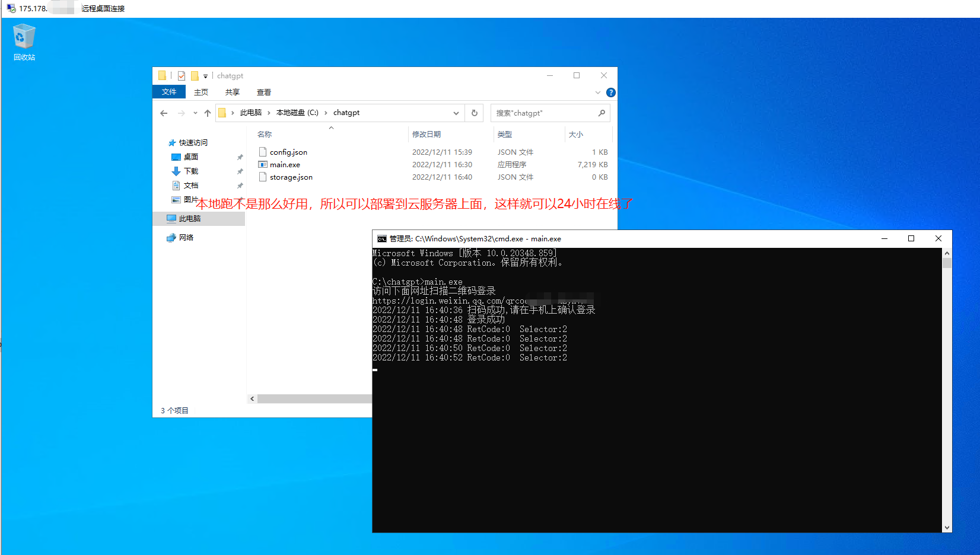Screen dimensions: 980x555
Task: Click the quick access Properties checkmark icon
Action: [182, 76]
